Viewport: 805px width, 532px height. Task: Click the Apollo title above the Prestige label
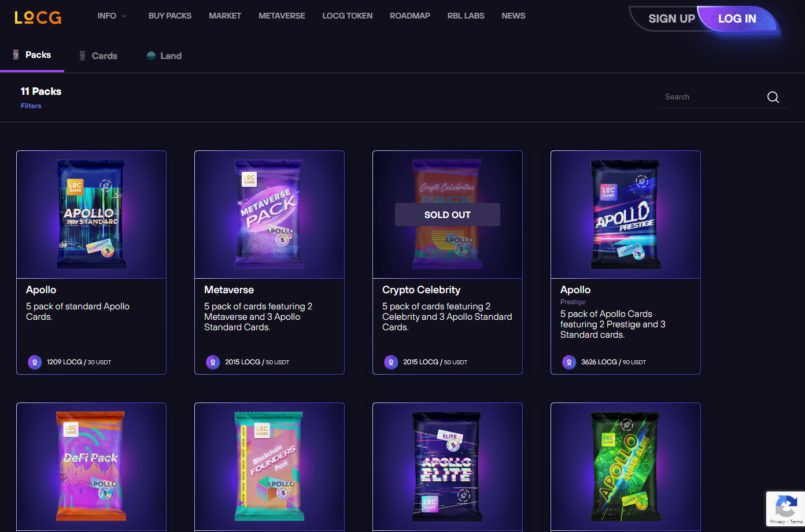pyautogui.click(x=575, y=290)
